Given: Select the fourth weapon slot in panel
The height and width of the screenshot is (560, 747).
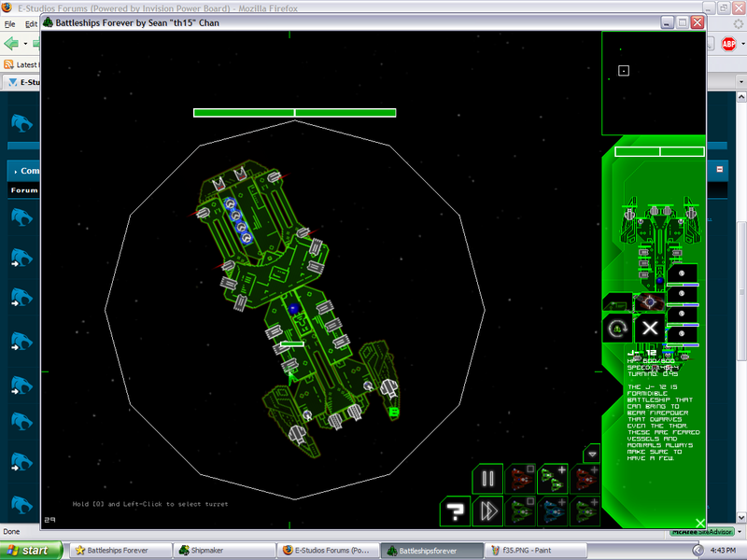Looking at the screenshot, I should pos(683,335).
